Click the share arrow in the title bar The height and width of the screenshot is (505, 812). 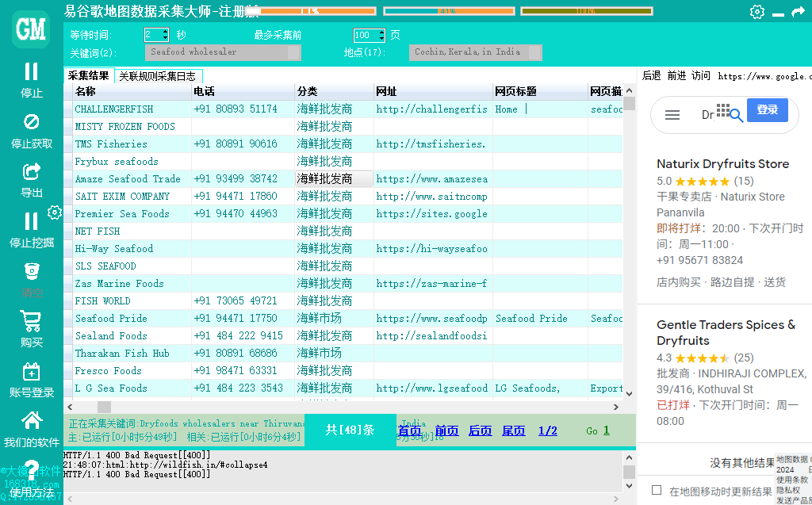point(798,12)
